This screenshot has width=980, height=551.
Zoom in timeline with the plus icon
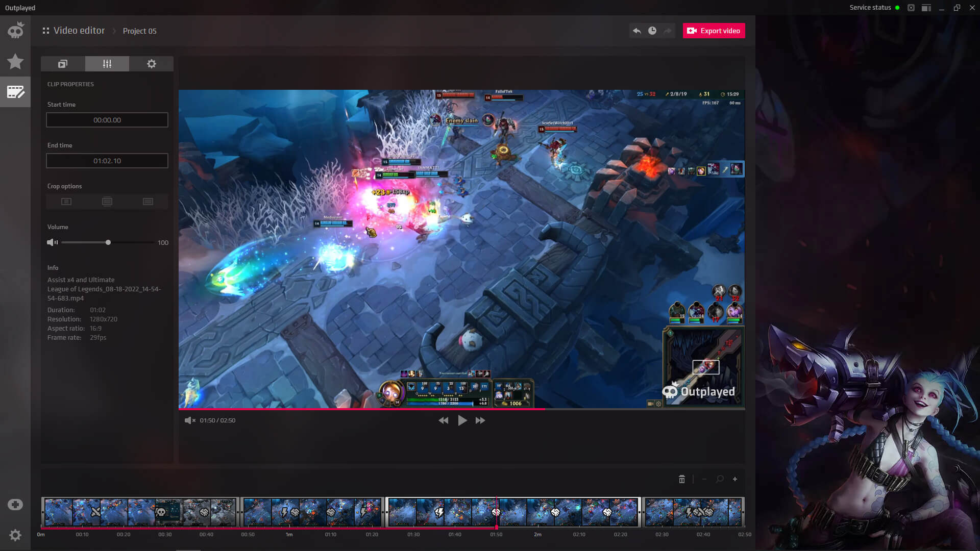[x=735, y=479]
